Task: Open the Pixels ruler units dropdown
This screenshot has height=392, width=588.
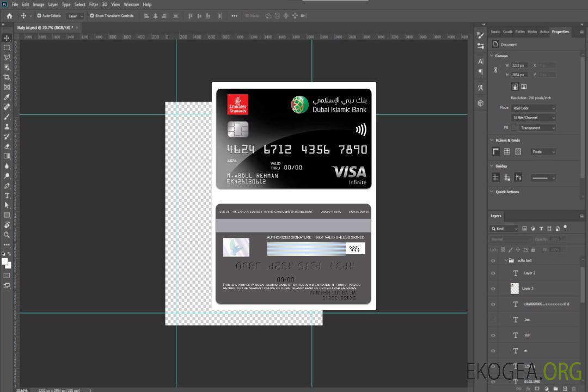Action: pyautogui.click(x=543, y=152)
